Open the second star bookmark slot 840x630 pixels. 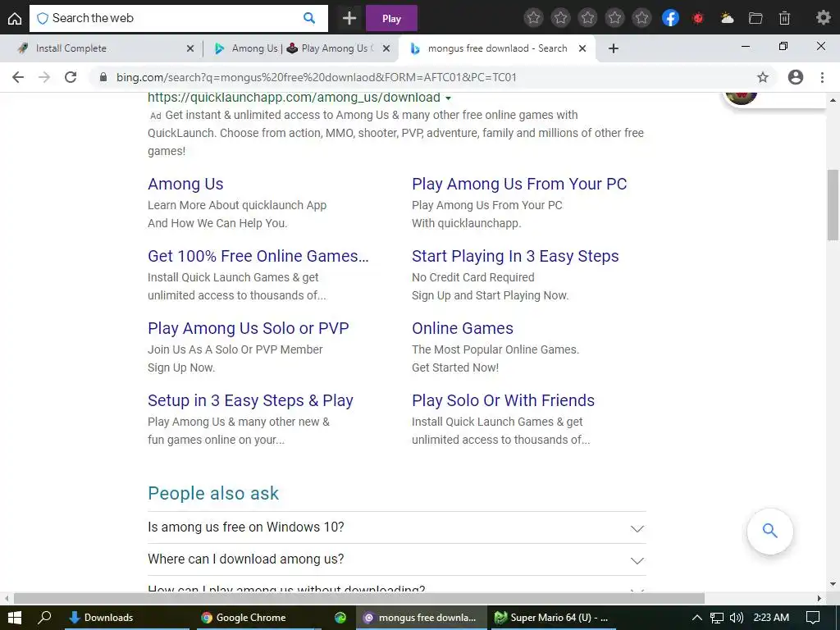point(560,18)
